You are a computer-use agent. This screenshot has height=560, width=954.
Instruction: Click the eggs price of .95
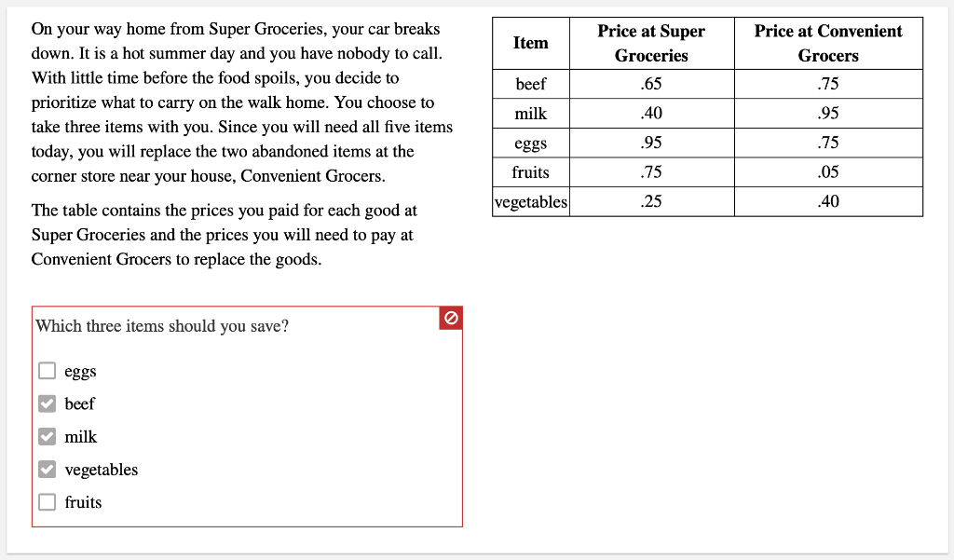[650, 143]
